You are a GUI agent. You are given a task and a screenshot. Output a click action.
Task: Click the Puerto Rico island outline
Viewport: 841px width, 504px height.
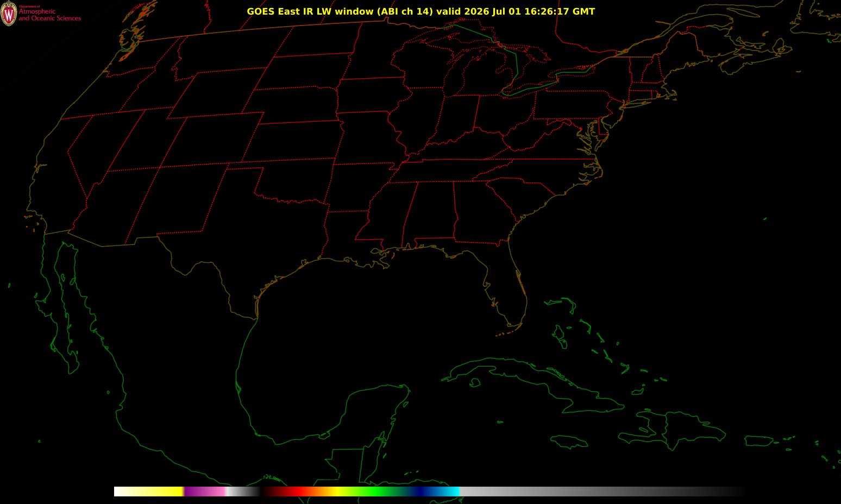[758, 440]
